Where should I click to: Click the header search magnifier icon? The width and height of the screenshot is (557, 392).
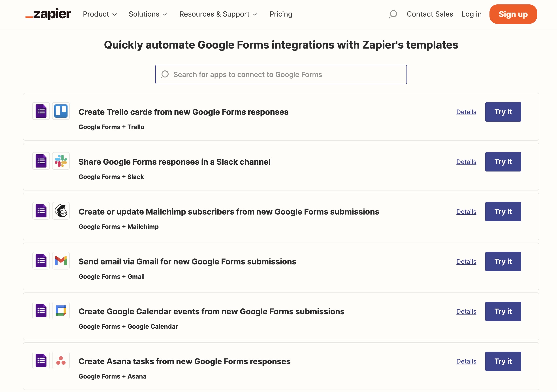pos(393,14)
